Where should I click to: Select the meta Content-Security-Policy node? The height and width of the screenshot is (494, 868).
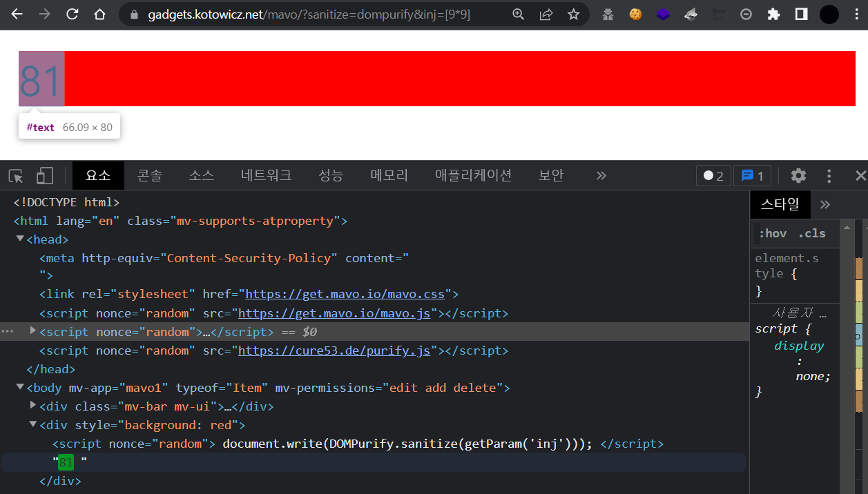[x=224, y=267]
